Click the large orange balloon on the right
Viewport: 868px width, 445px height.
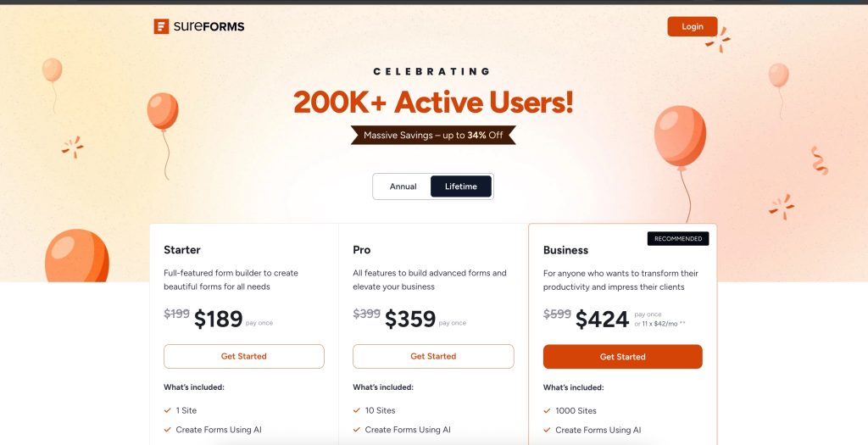[680, 137]
